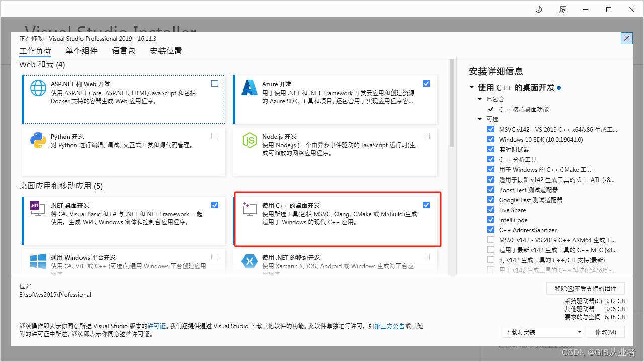This screenshot has width=644, height=362.
Task: Click the Universal Windows Platform logo icon
Action: [38, 261]
